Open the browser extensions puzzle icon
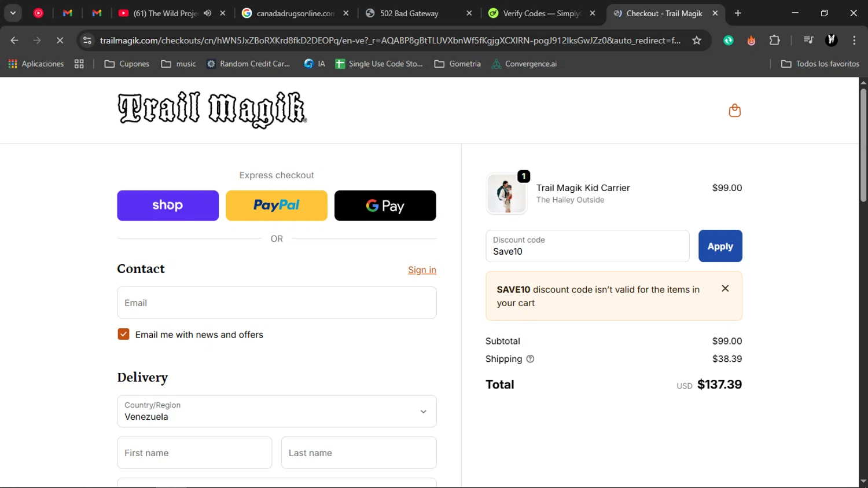Screen dimensions: 868x488 [774, 40]
